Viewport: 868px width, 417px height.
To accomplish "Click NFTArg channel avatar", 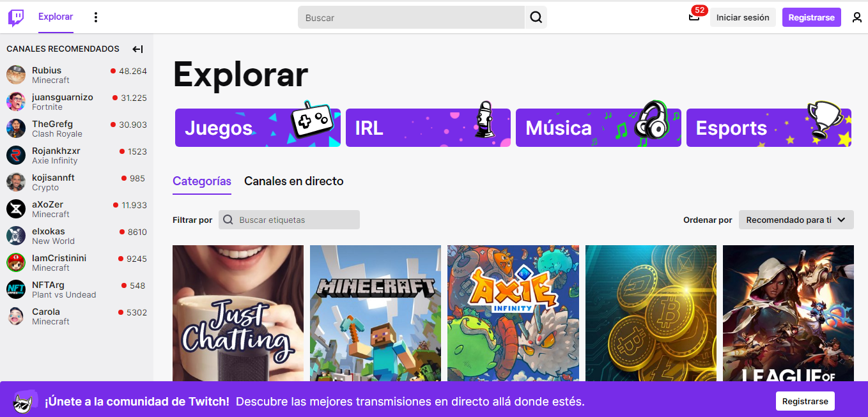I will point(16,289).
